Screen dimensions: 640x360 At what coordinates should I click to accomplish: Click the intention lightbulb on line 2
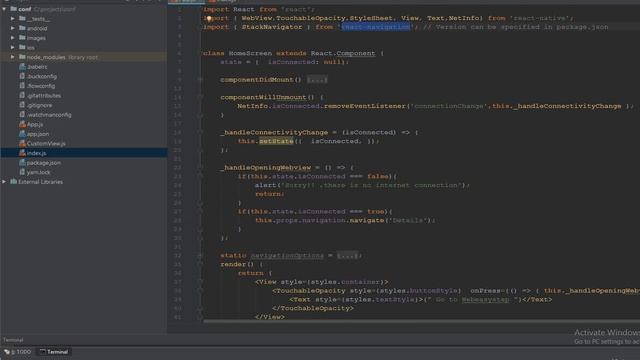(x=209, y=18)
